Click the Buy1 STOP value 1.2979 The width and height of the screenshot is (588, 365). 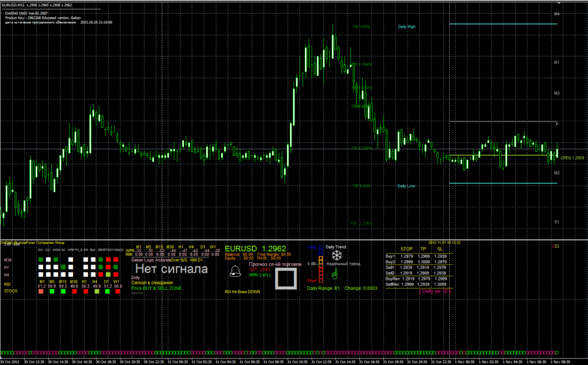406,256
